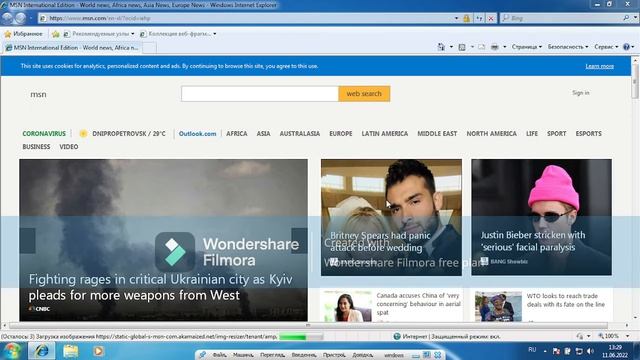Open the SPORT section
The image size is (640, 360).
[556, 133]
